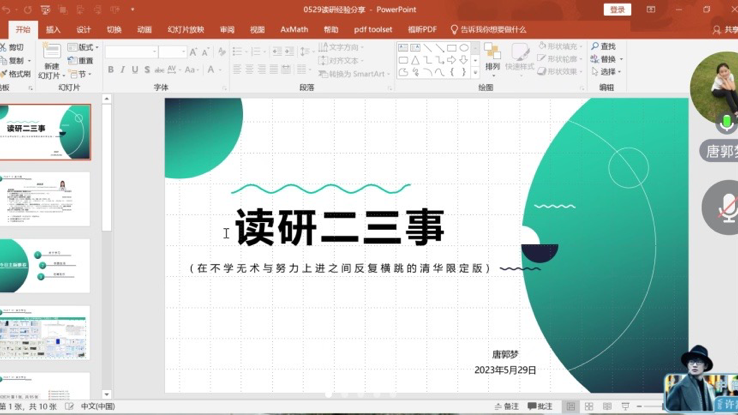Clear all formatting with the eraser A icon
Image resolution: width=738 pixels, height=415 pixels.
(x=222, y=52)
